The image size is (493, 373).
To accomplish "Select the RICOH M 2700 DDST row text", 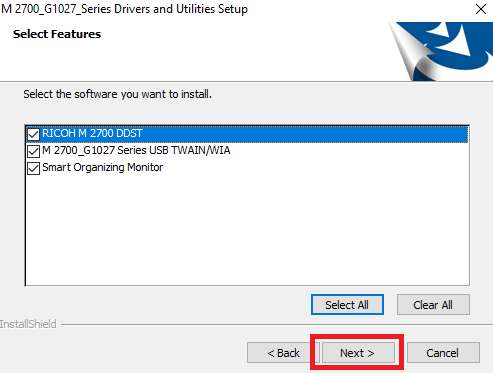I will coord(92,133).
